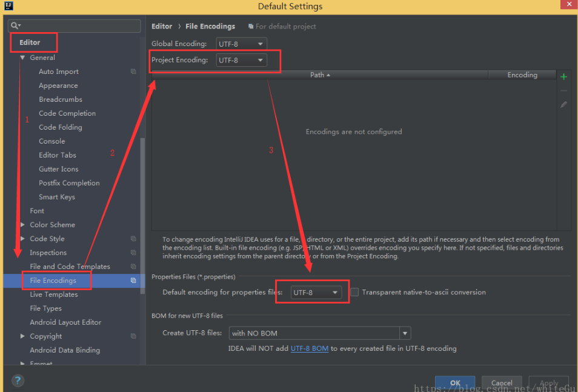
Task: Open the Project Encoding dropdown
Action: [241, 60]
